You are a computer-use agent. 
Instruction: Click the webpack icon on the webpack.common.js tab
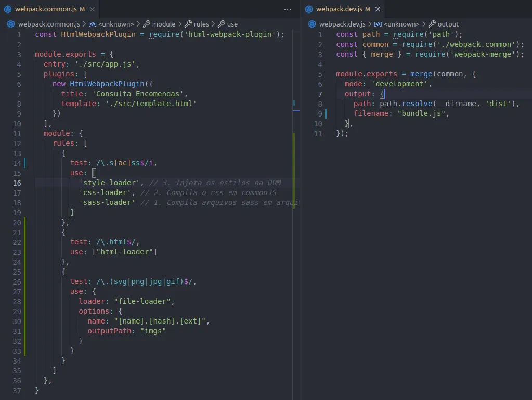pos(8,9)
